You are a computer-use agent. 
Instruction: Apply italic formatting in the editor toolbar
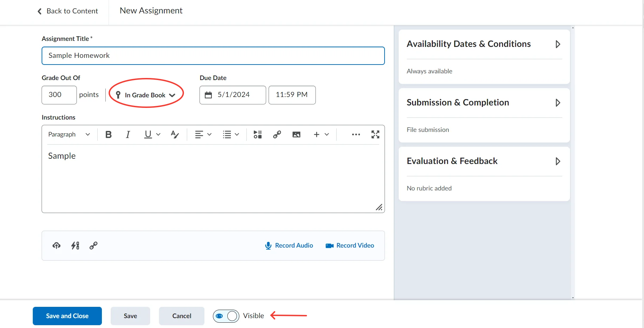tap(128, 134)
